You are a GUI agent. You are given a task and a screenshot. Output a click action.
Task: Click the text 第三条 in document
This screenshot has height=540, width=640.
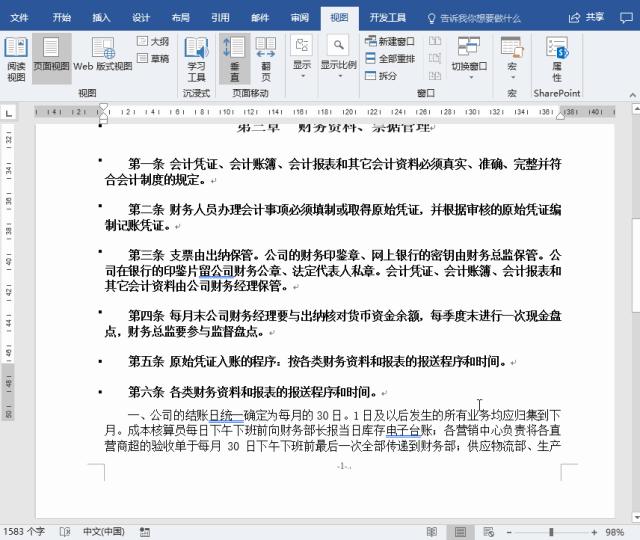click(146, 256)
